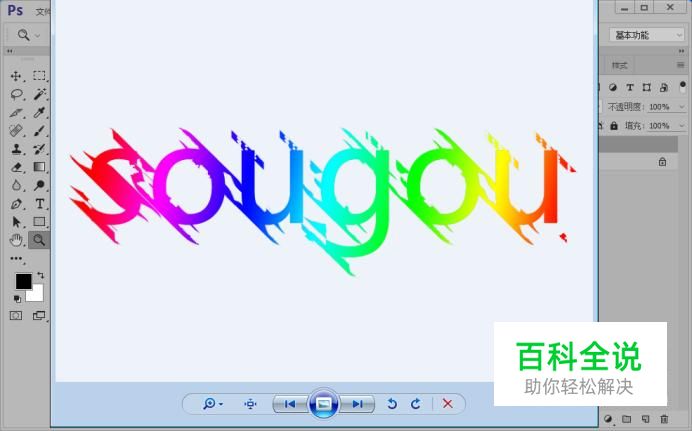The width and height of the screenshot is (692, 431).
Task: Create new fill or adjustment layer
Action: pos(608,419)
